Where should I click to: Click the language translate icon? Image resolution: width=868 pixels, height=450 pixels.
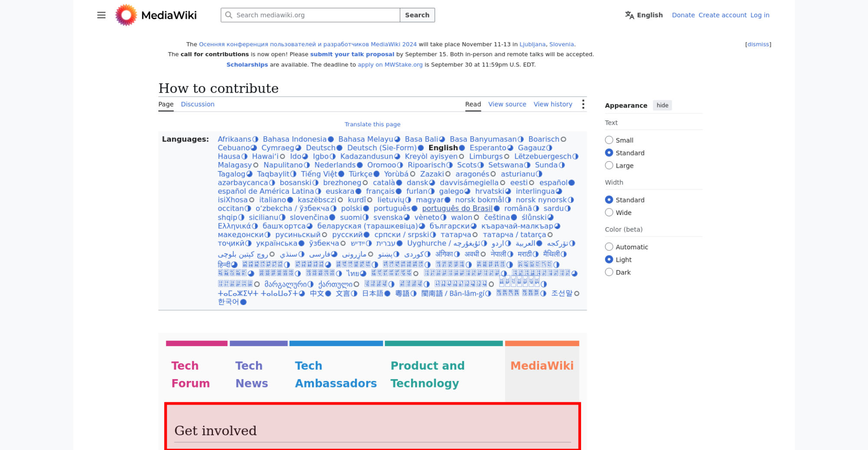(x=629, y=15)
